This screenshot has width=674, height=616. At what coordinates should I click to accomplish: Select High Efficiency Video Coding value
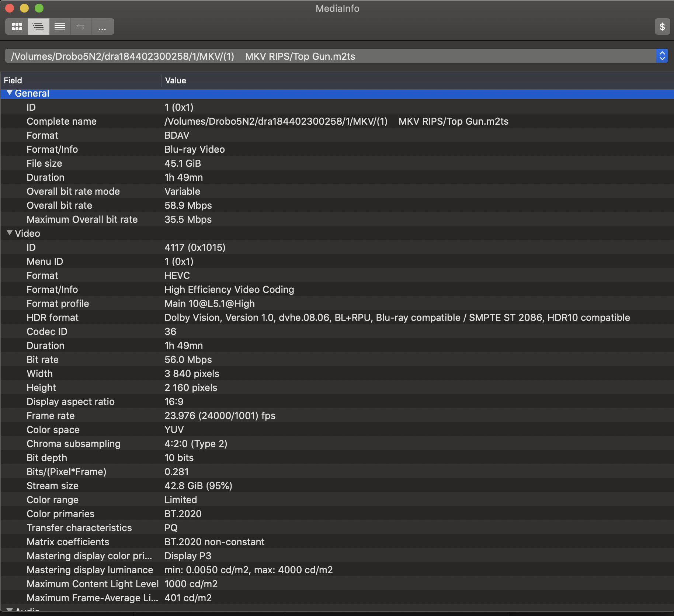[x=229, y=290]
